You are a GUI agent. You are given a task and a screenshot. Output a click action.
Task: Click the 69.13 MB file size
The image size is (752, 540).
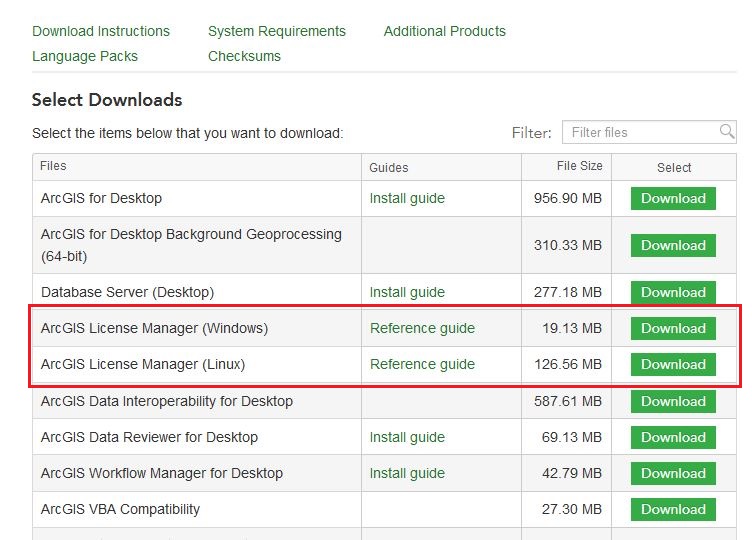[572, 437]
